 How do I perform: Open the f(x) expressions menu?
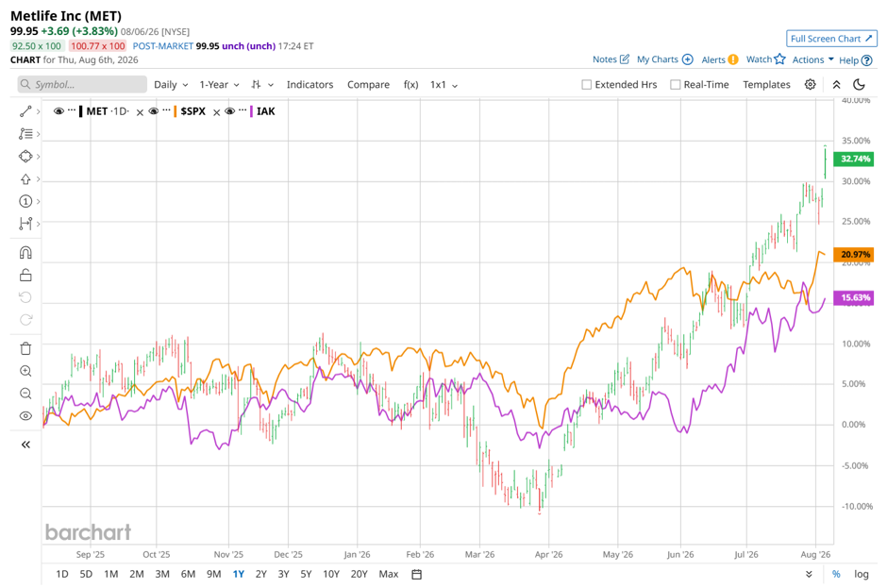pyautogui.click(x=410, y=84)
